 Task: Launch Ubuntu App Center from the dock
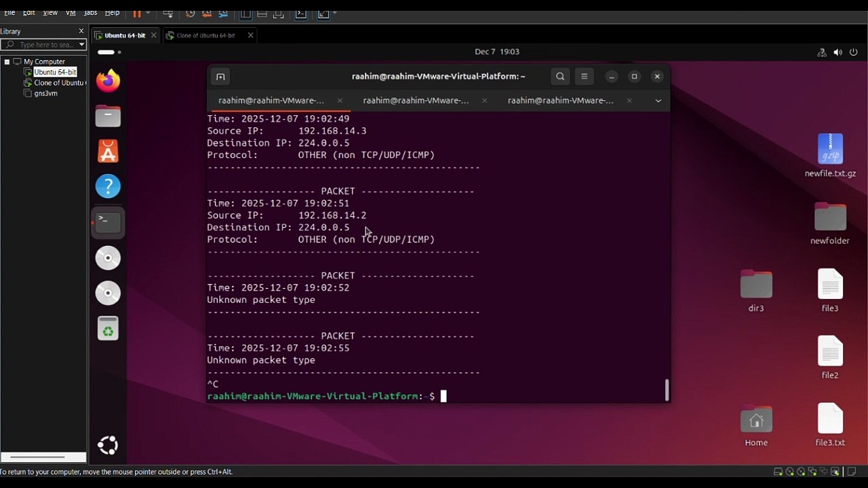[108, 151]
